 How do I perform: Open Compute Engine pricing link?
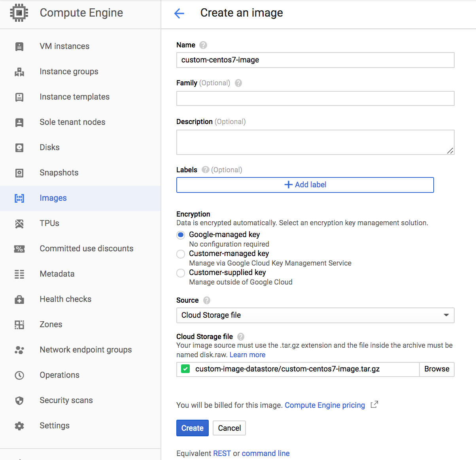[x=325, y=405]
